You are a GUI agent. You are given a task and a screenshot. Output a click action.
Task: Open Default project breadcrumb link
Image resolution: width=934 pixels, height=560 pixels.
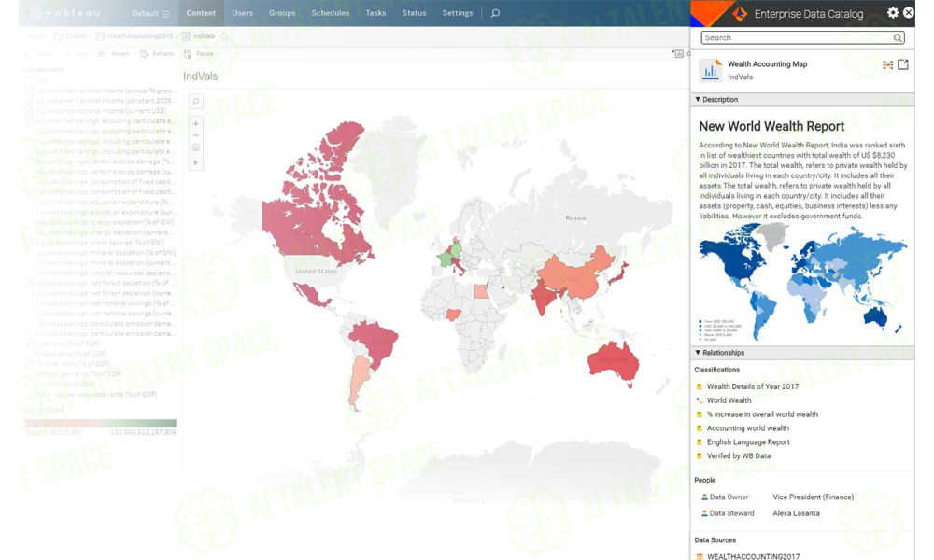[x=76, y=36]
